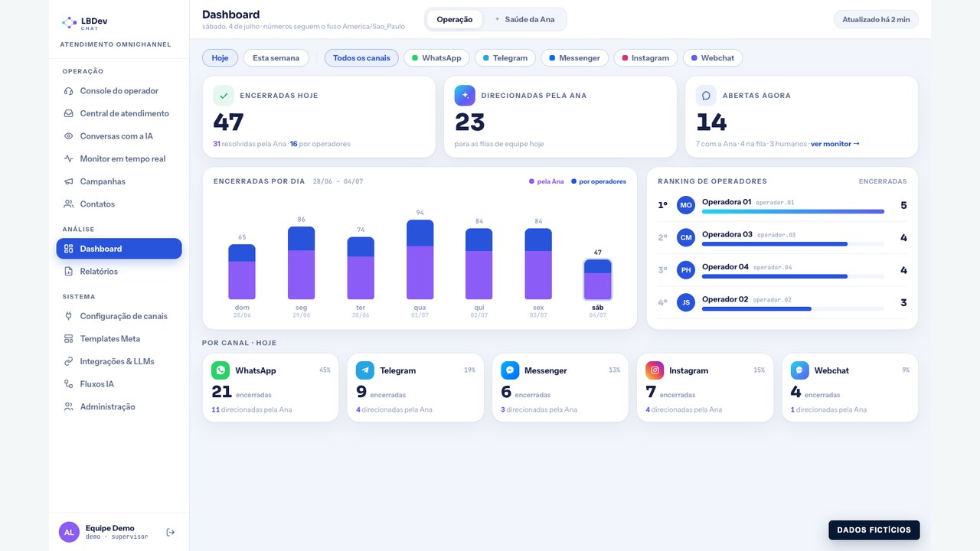This screenshot has height=551, width=980.
Task: Click the sáb 04/07 chart bar
Action: pos(598,279)
